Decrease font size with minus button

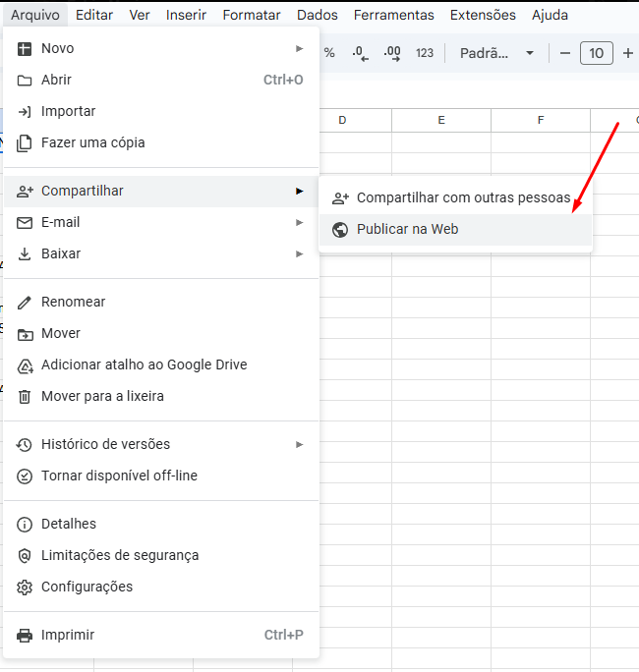click(x=565, y=53)
